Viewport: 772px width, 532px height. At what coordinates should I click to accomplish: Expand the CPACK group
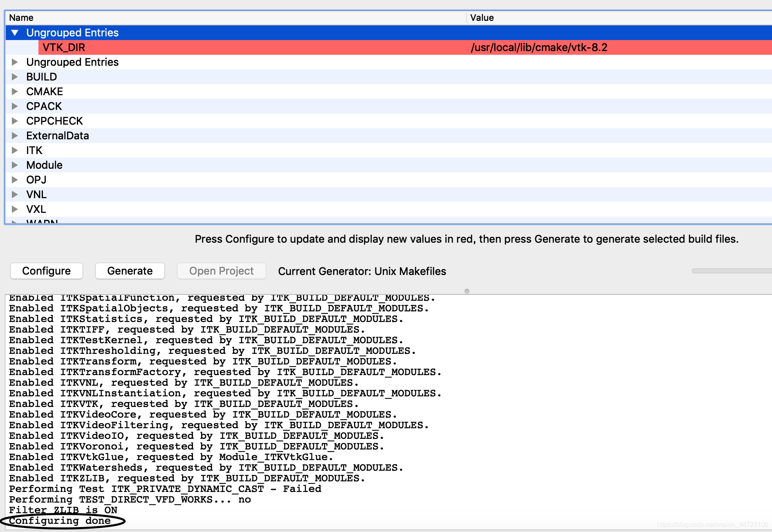pos(15,106)
